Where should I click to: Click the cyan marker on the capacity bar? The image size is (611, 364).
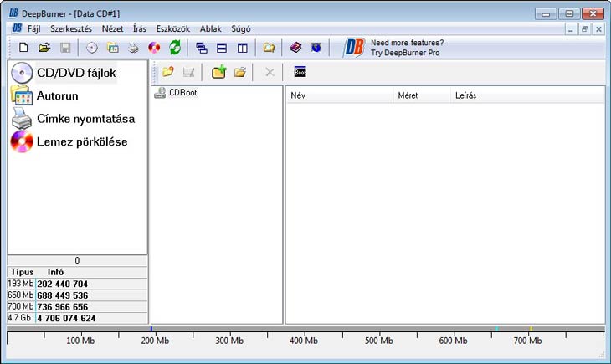coord(497,329)
